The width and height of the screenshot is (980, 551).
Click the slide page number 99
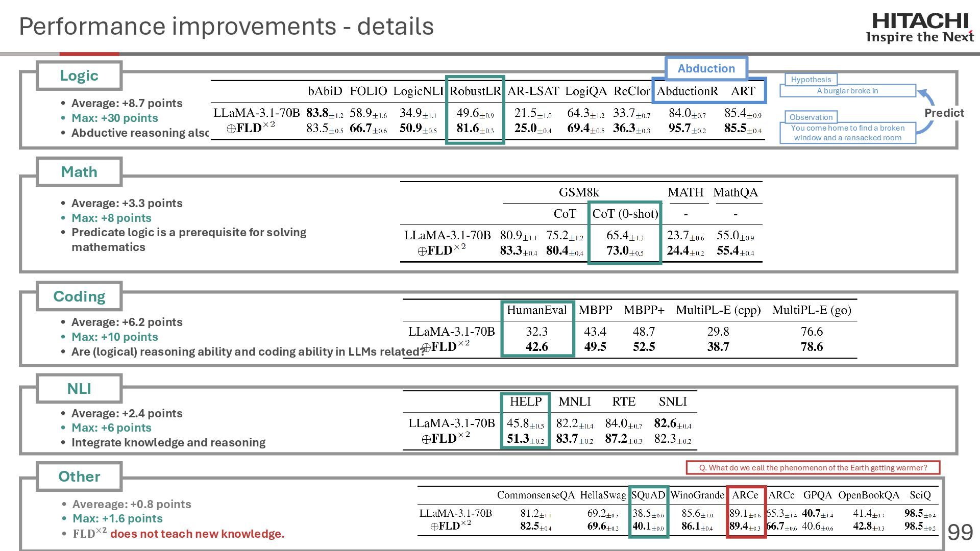click(x=960, y=533)
